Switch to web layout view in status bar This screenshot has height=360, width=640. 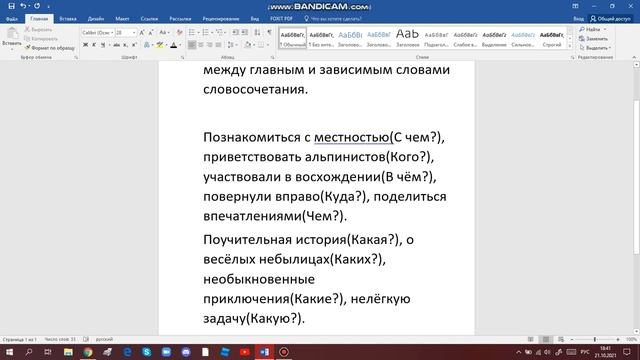pos(561,340)
